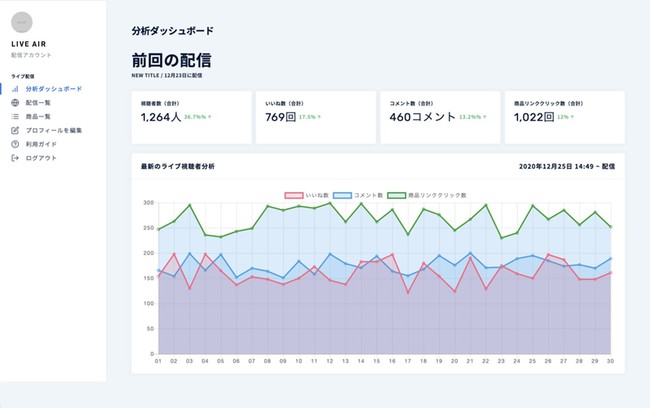
Task: Open 利用ガイド from the sidebar
Action: coord(41,144)
